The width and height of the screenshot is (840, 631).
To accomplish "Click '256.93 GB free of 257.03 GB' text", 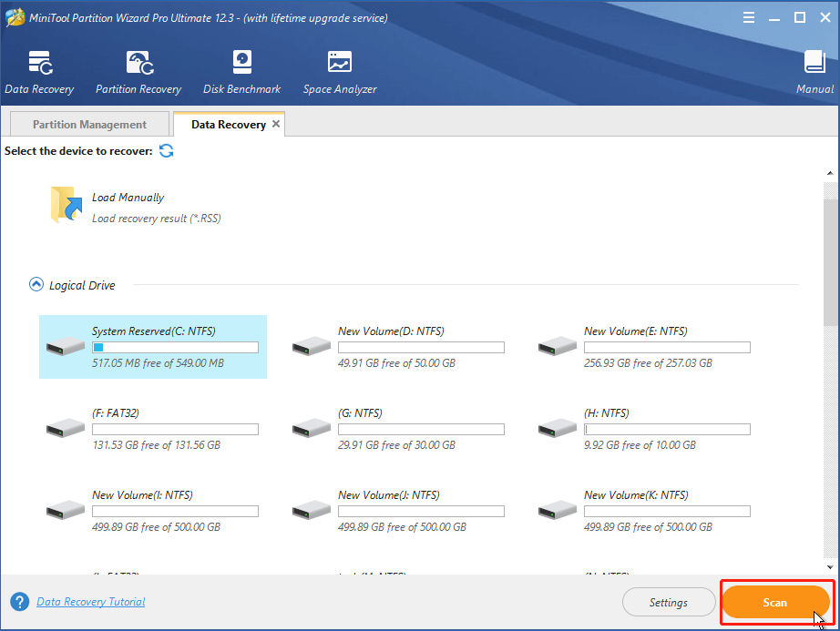I will tap(648, 363).
